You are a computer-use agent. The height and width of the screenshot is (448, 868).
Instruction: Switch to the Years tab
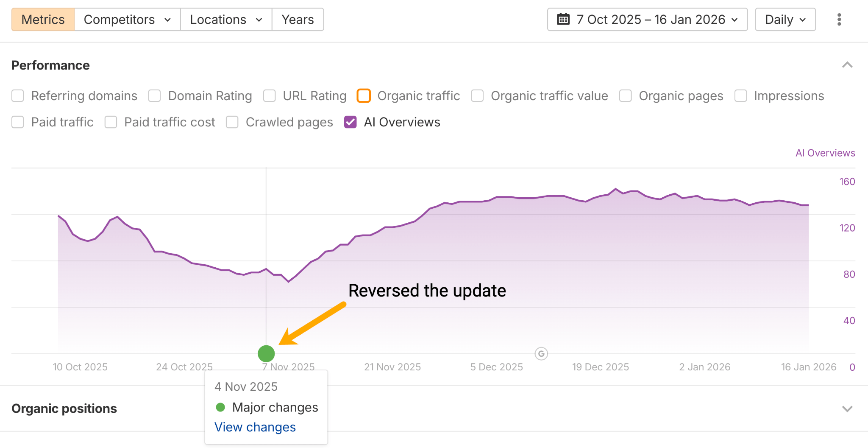pyautogui.click(x=297, y=19)
